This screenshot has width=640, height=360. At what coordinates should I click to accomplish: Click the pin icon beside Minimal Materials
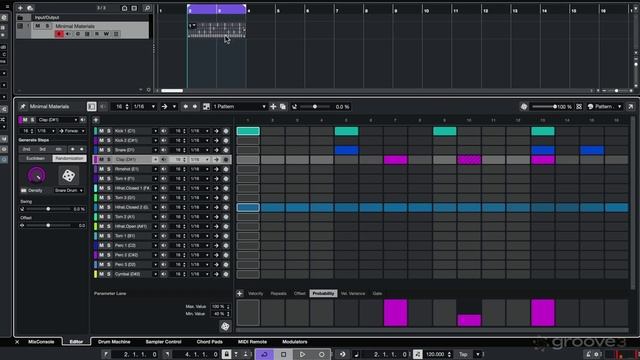[x=23, y=107]
